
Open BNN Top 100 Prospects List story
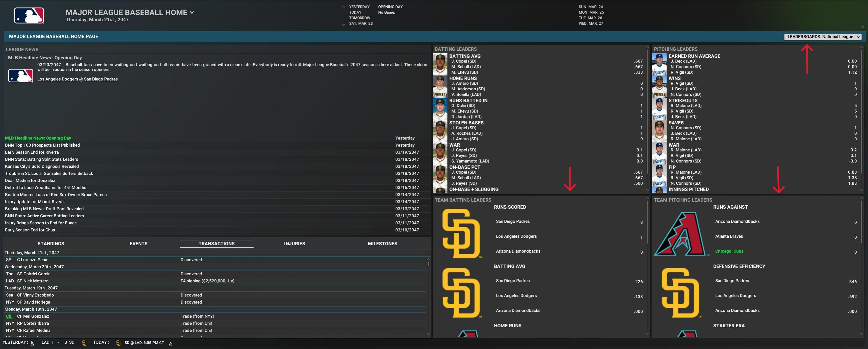point(42,145)
